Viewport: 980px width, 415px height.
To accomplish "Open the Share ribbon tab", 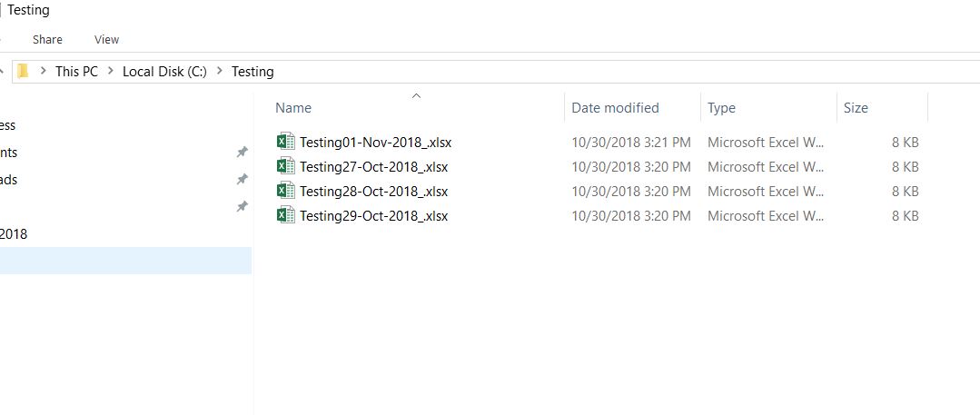I will coord(47,39).
